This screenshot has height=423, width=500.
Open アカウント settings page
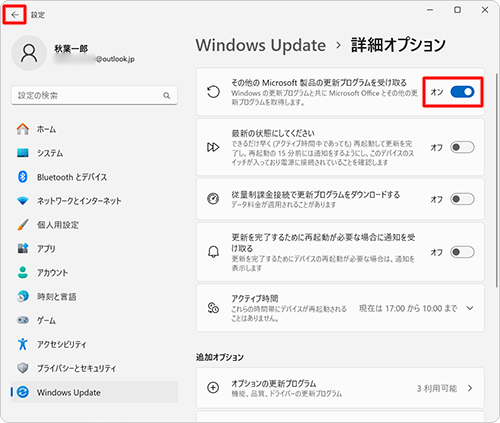pyautogui.click(x=94, y=272)
